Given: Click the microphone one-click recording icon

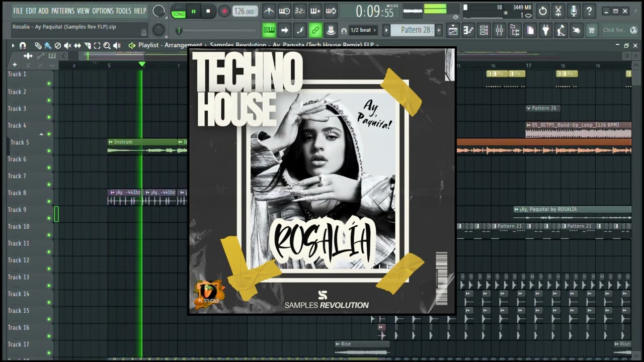Looking at the screenshot, I should [x=574, y=11].
